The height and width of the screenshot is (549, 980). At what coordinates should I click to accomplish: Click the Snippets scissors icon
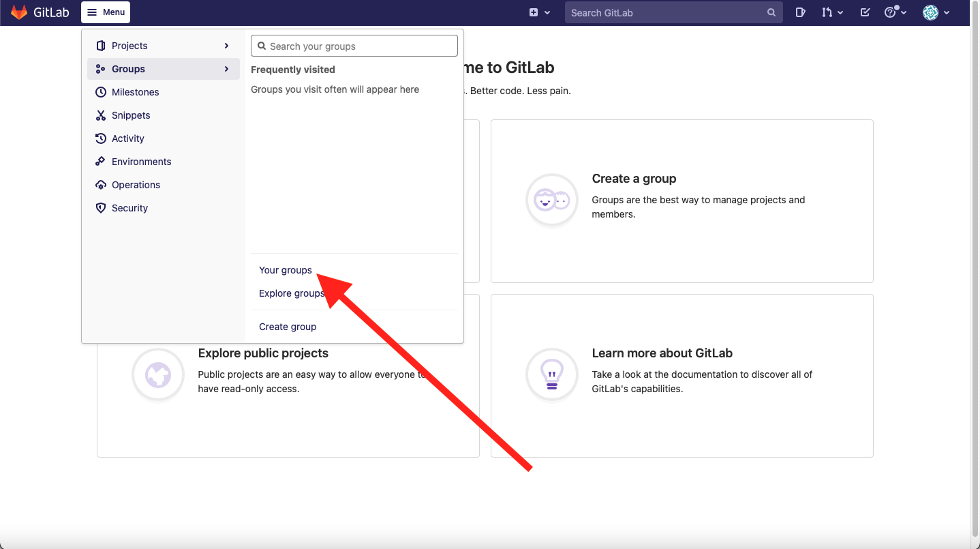tap(101, 115)
